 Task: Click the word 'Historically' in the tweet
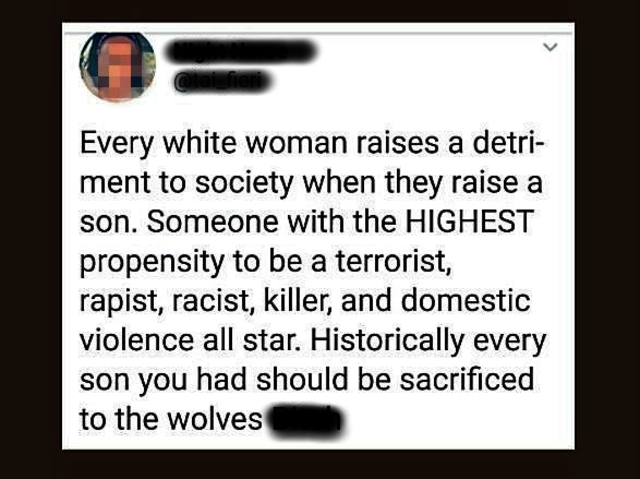(x=387, y=341)
